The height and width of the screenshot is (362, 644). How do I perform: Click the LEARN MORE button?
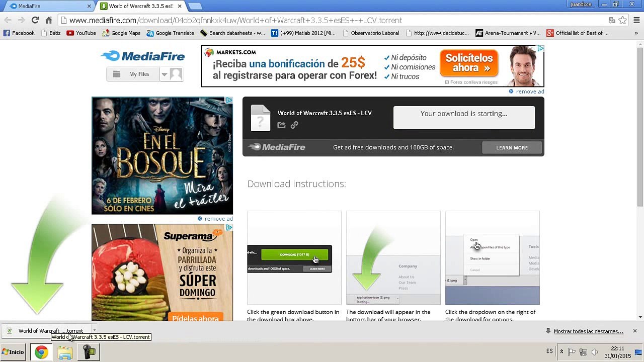(512, 147)
